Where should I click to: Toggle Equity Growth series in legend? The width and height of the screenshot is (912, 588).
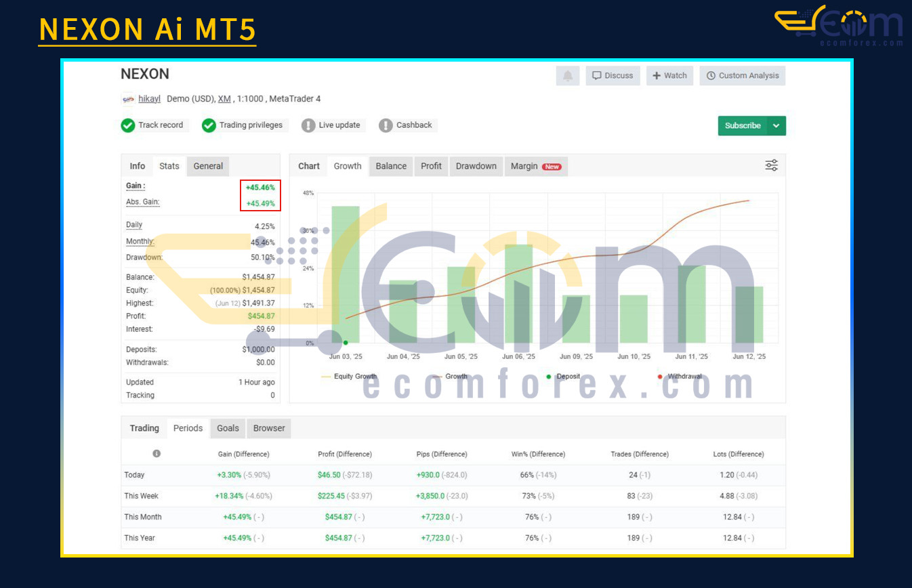349,377
